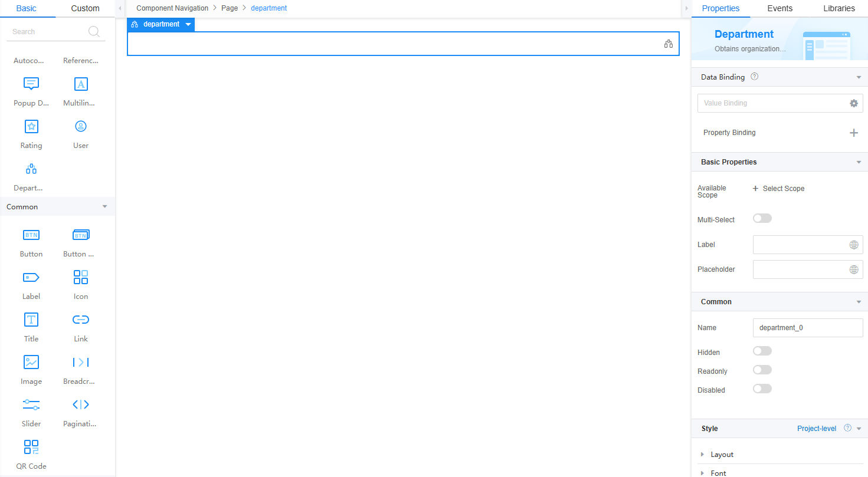The width and height of the screenshot is (868, 477).
Task: Collapse the Common component group
Action: point(105,206)
